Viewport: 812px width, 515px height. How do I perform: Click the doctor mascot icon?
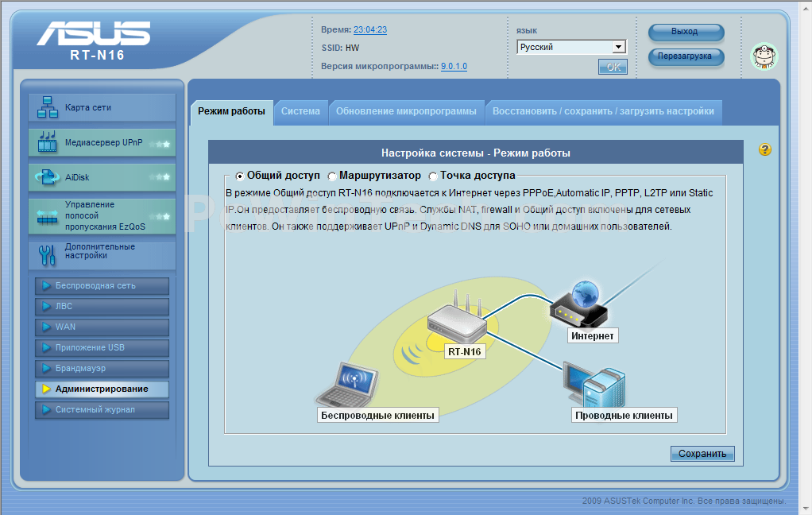[x=764, y=56]
